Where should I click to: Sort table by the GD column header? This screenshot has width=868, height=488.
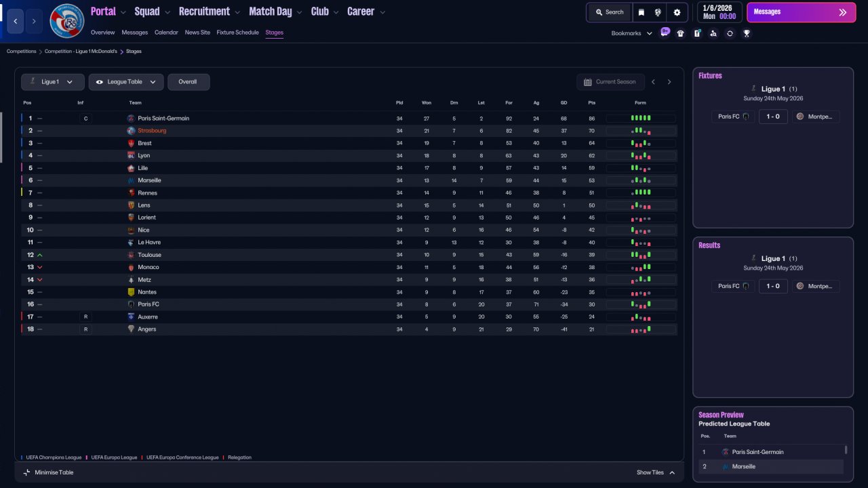point(564,103)
